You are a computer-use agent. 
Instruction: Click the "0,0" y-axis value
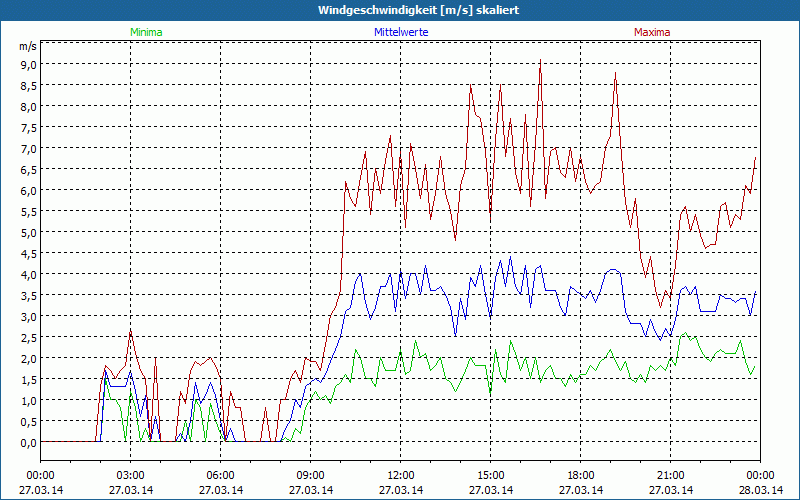29,443
